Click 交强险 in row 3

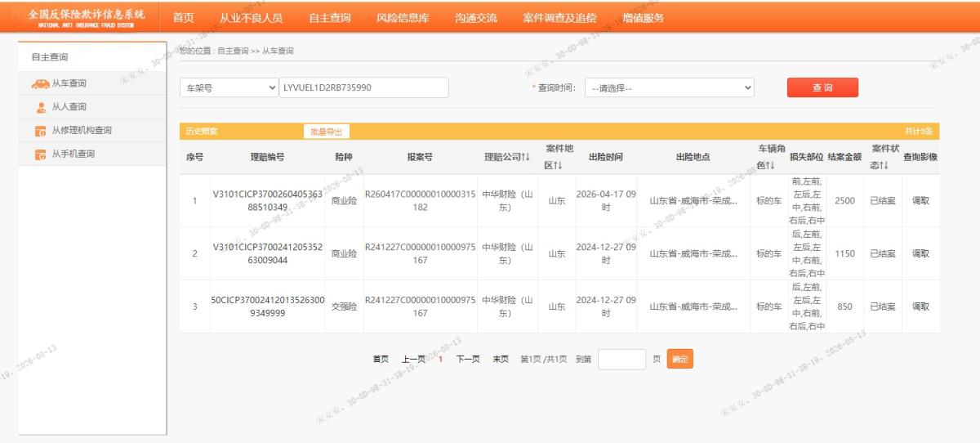(x=344, y=307)
